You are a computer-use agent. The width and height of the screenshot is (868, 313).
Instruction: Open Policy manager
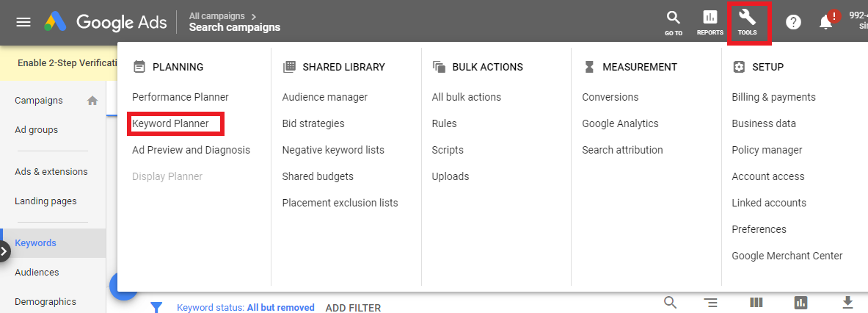(767, 150)
